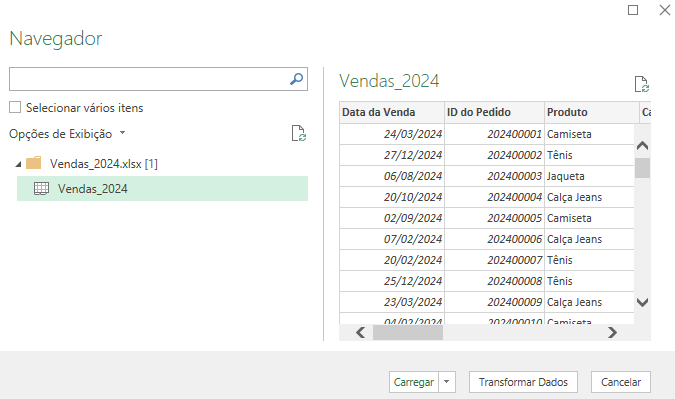Viewport: 675px width, 399px height.
Task: Click preview scroll down arrow
Action: [x=642, y=303]
